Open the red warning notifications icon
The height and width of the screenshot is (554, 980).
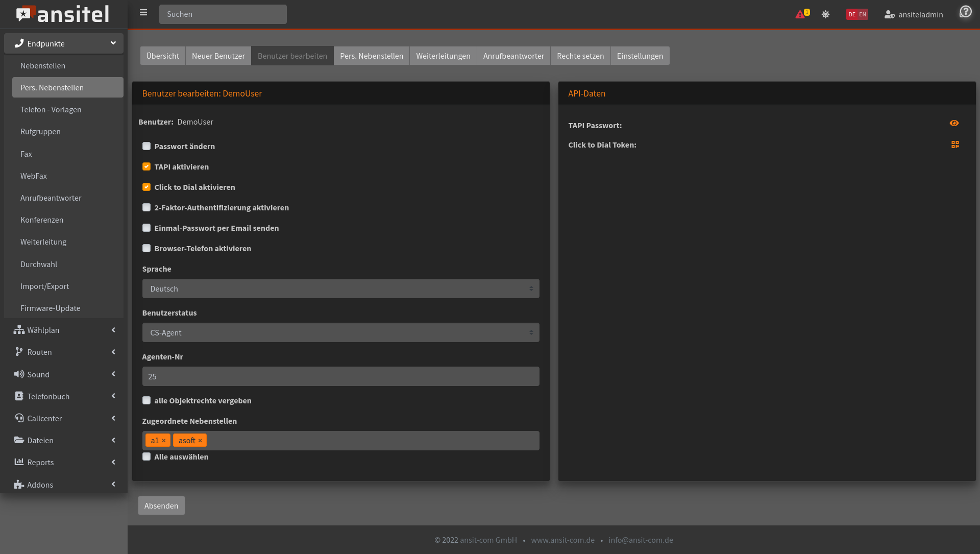coord(800,14)
